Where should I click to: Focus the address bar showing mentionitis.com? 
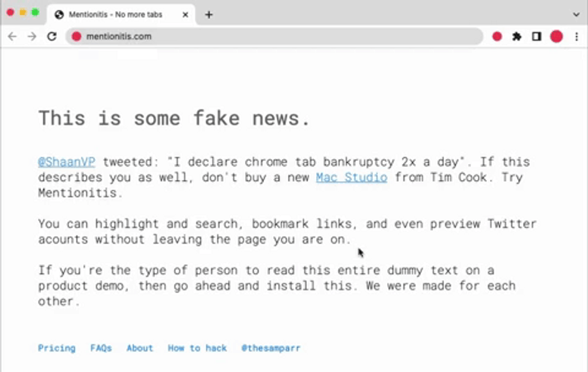(274, 36)
